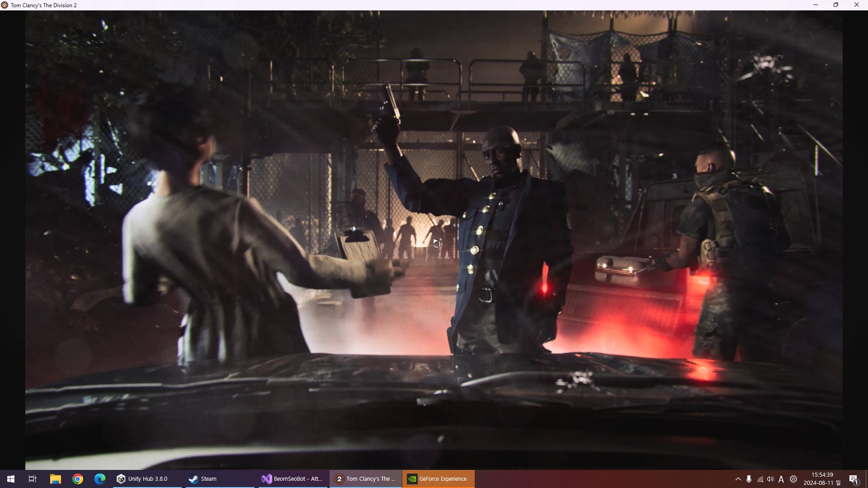Switch to Unity Hub 3.8.0 window

coord(142,479)
